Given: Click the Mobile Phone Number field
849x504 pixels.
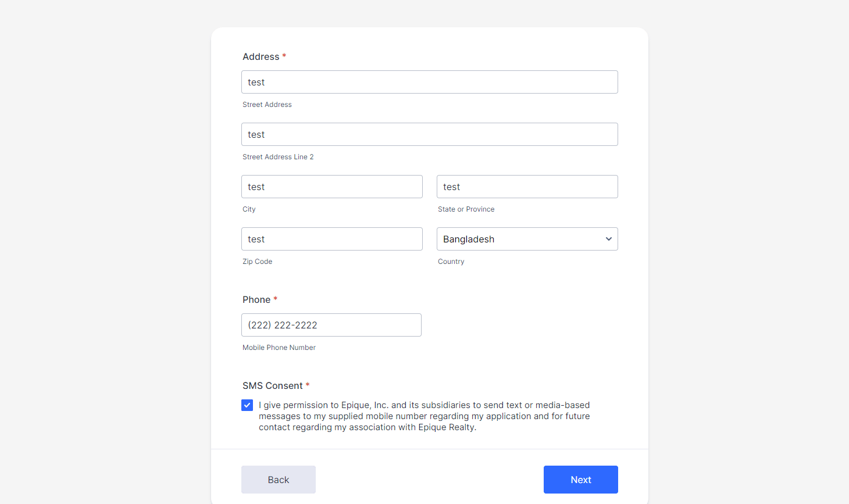Looking at the screenshot, I should tap(331, 325).
